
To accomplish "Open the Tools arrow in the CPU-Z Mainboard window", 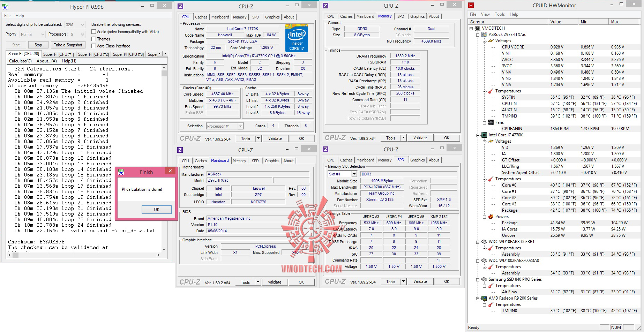I will pos(258,282).
